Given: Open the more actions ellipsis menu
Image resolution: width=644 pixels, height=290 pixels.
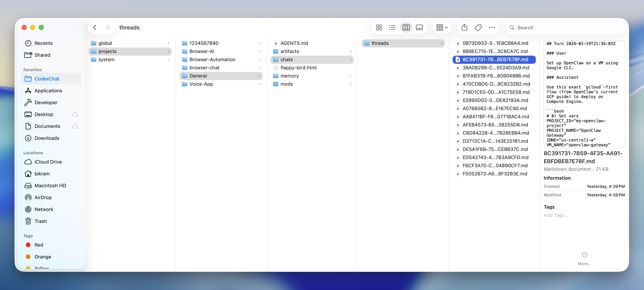Looking at the screenshot, I should point(492,27).
